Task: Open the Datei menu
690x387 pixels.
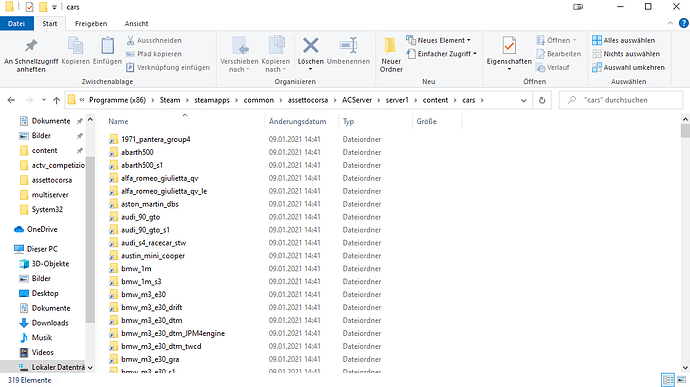Action: tap(17, 24)
